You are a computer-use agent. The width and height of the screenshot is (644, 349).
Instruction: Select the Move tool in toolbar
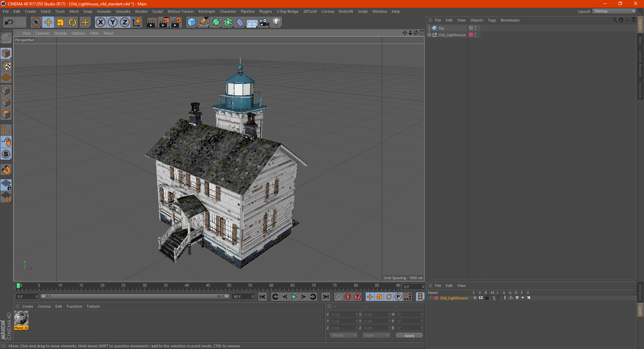point(48,22)
